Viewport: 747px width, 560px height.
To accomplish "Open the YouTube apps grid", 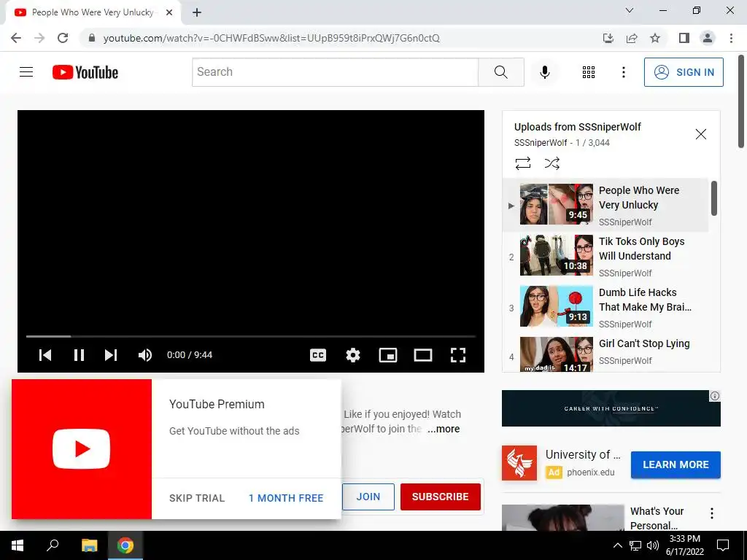I will [589, 72].
